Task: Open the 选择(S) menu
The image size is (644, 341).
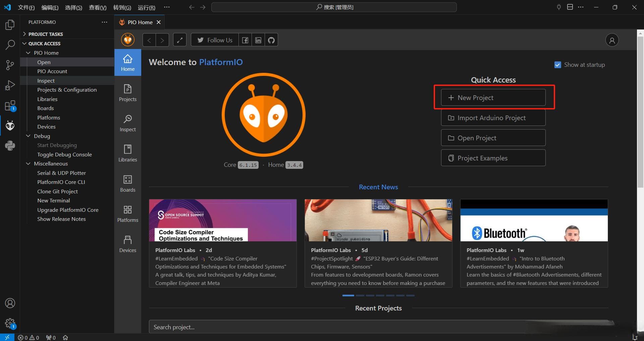Action: pos(73,7)
